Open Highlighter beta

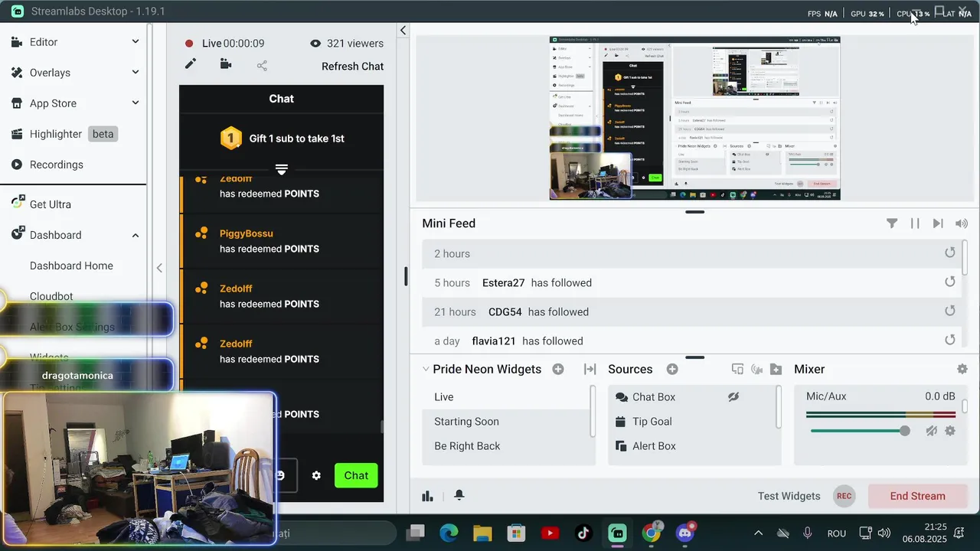pyautogui.click(x=73, y=134)
